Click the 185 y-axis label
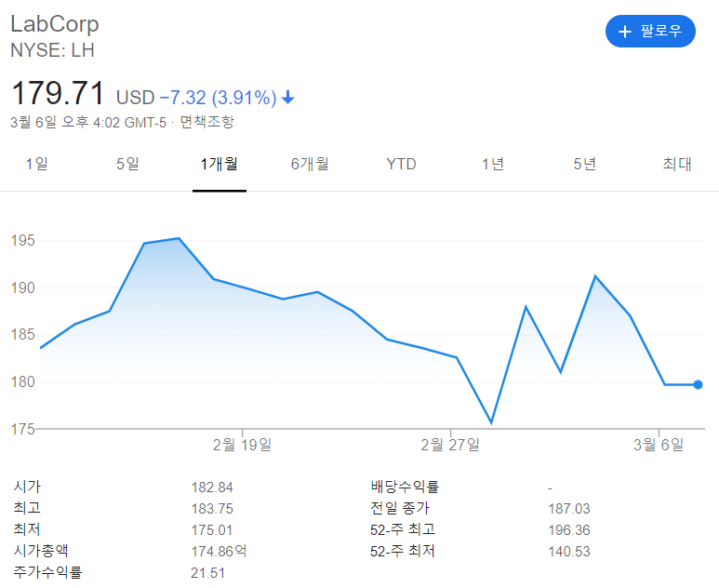 [23, 334]
